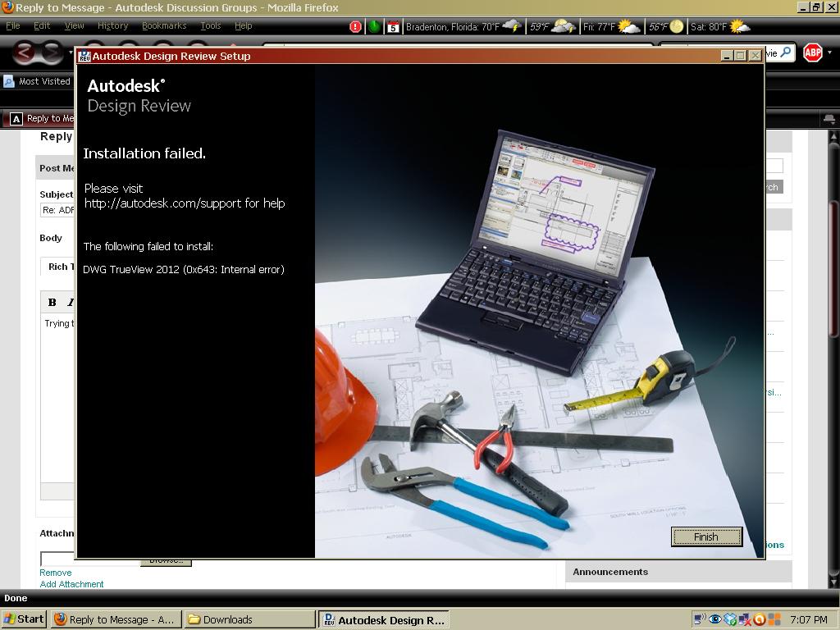Click the calendar 5 toolbar icon
840x630 pixels.
click(x=393, y=27)
